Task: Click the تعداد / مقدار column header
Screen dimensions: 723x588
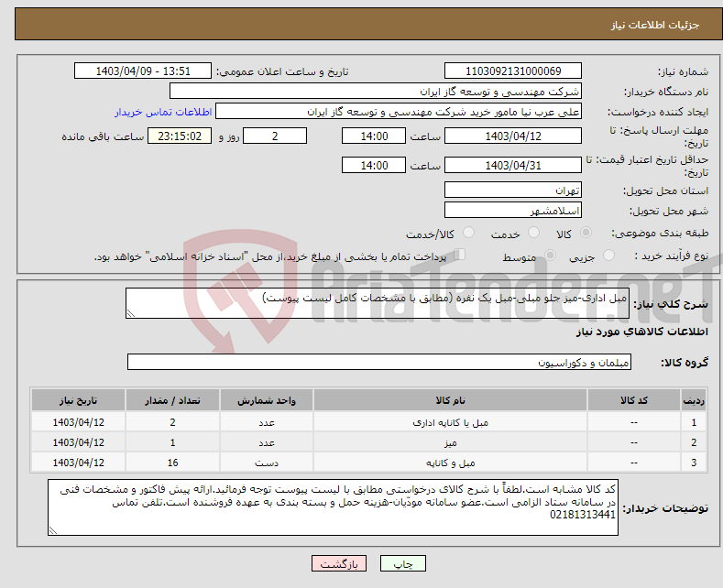Action: coord(172,400)
